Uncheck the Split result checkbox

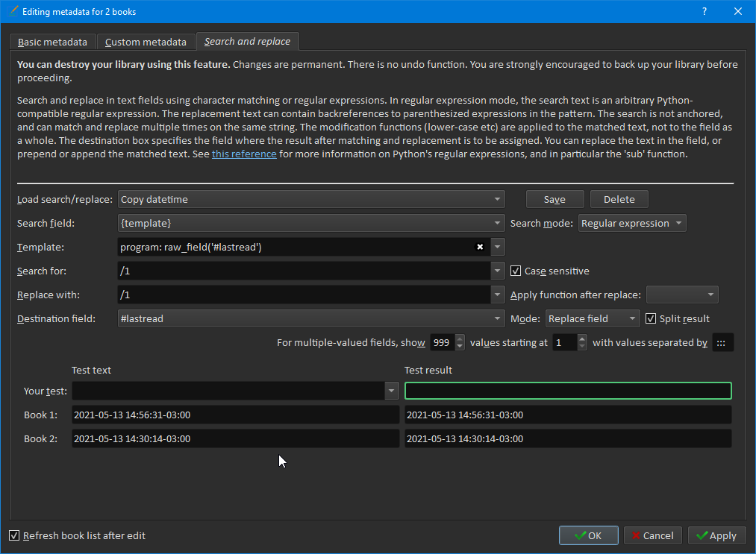pyautogui.click(x=651, y=318)
